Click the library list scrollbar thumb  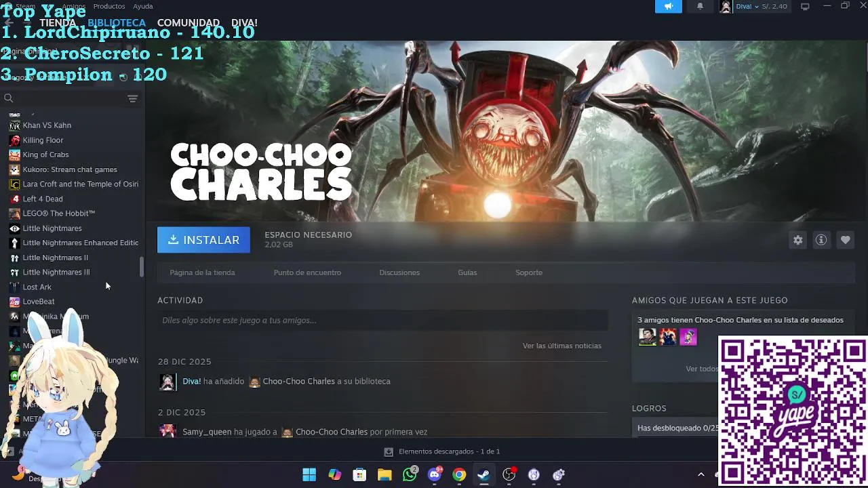tap(142, 267)
